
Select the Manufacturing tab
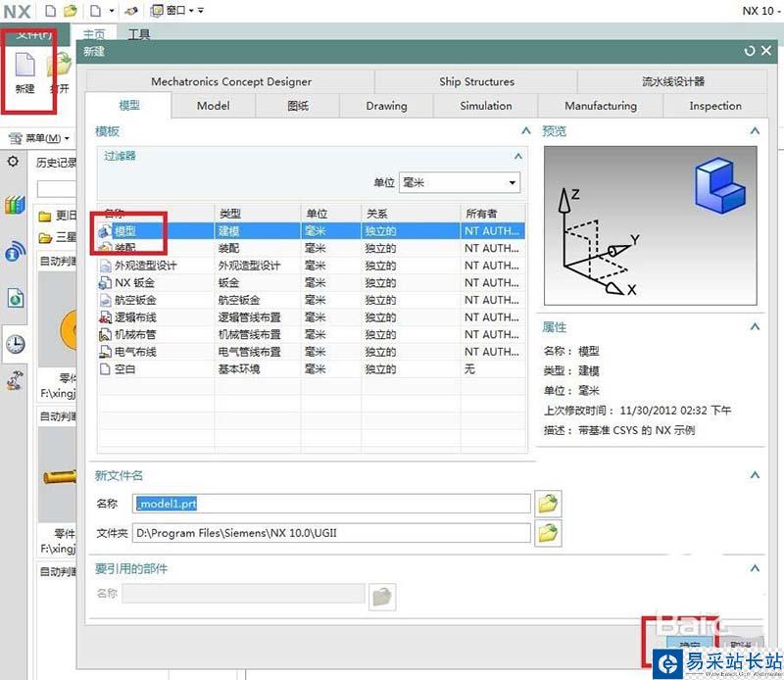601,106
